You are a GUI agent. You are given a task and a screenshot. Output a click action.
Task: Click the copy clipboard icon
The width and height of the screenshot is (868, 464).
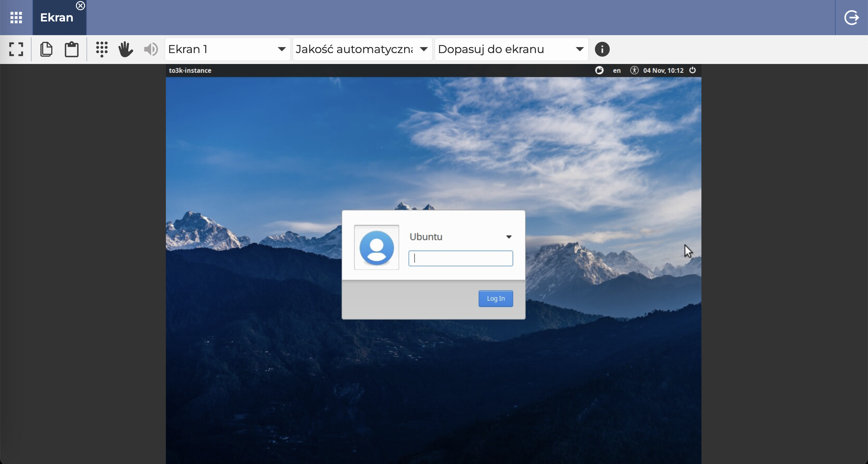[x=46, y=49]
